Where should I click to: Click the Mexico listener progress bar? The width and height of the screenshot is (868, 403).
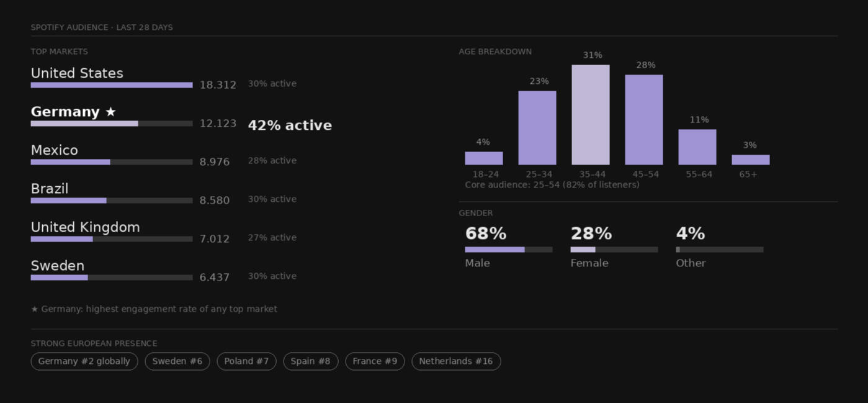tap(112, 162)
